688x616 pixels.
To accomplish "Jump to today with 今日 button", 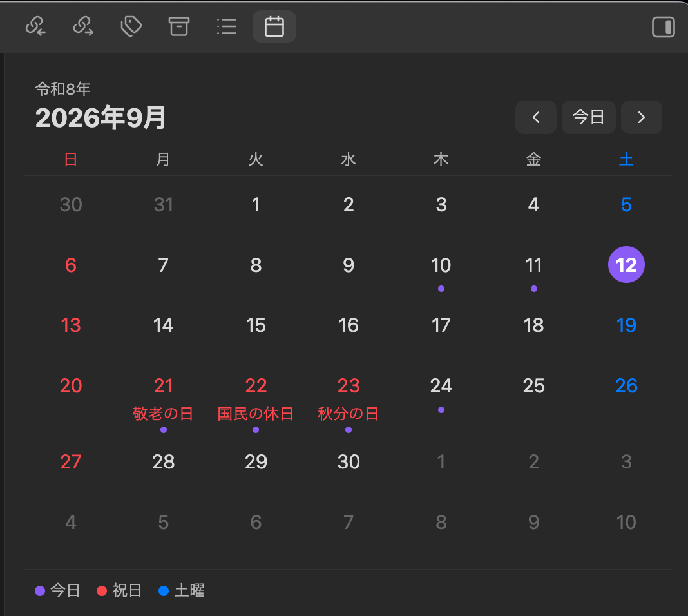I will point(588,117).
